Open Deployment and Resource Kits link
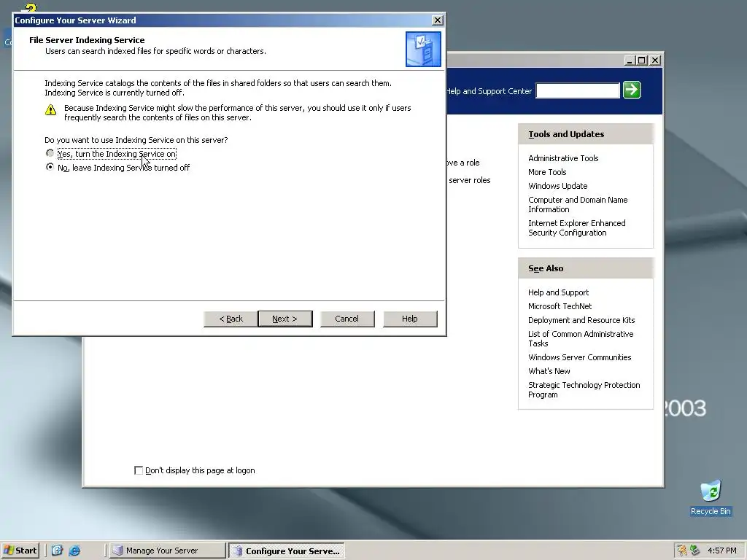Screen dimensions: 747x560 [581, 320]
